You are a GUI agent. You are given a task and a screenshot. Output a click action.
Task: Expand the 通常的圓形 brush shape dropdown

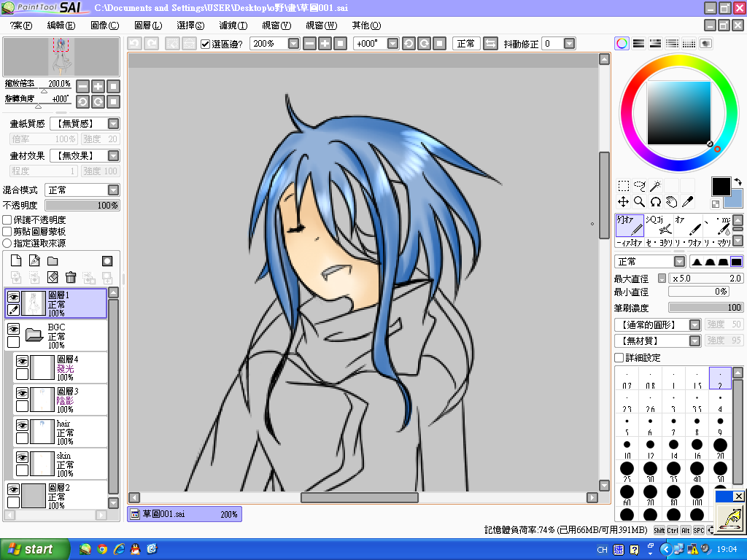pyautogui.click(x=695, y=324)
